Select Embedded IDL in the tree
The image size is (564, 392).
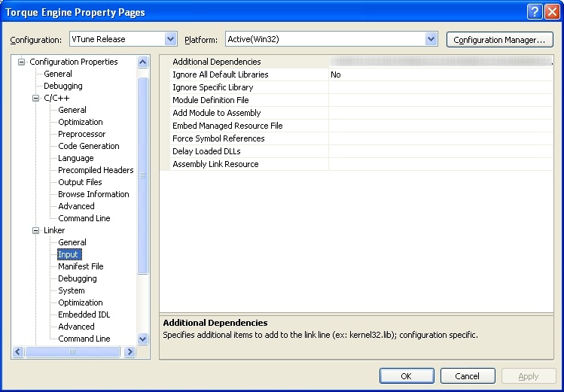tap(84, 315)
